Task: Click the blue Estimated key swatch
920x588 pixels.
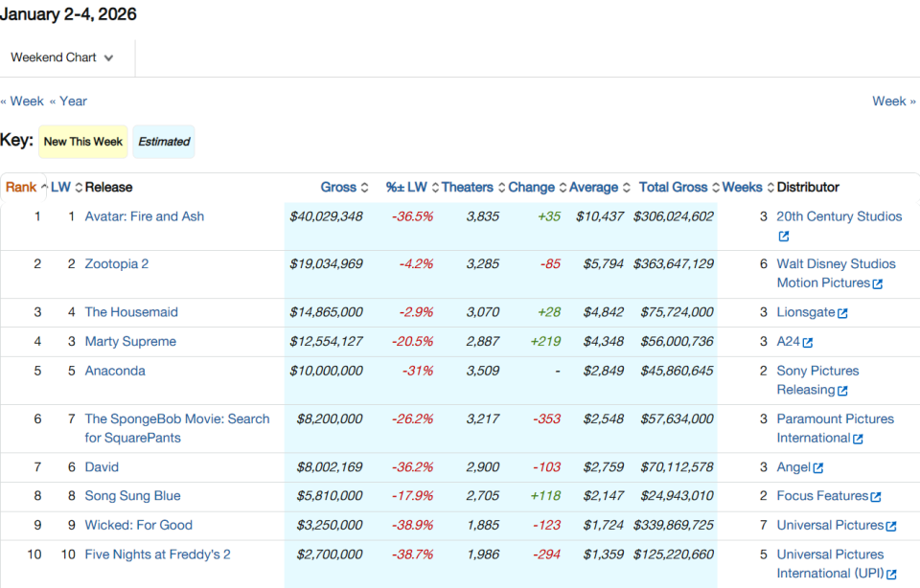Action: (x=164, y=142)
